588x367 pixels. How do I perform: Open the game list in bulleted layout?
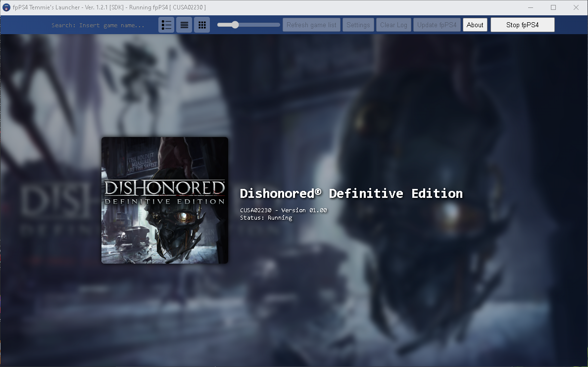click(x=166, y=24)
